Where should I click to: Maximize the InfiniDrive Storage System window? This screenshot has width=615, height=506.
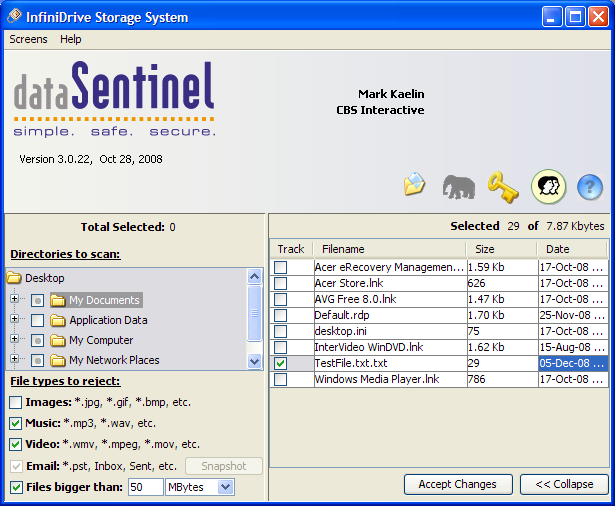tap(575, 17)
